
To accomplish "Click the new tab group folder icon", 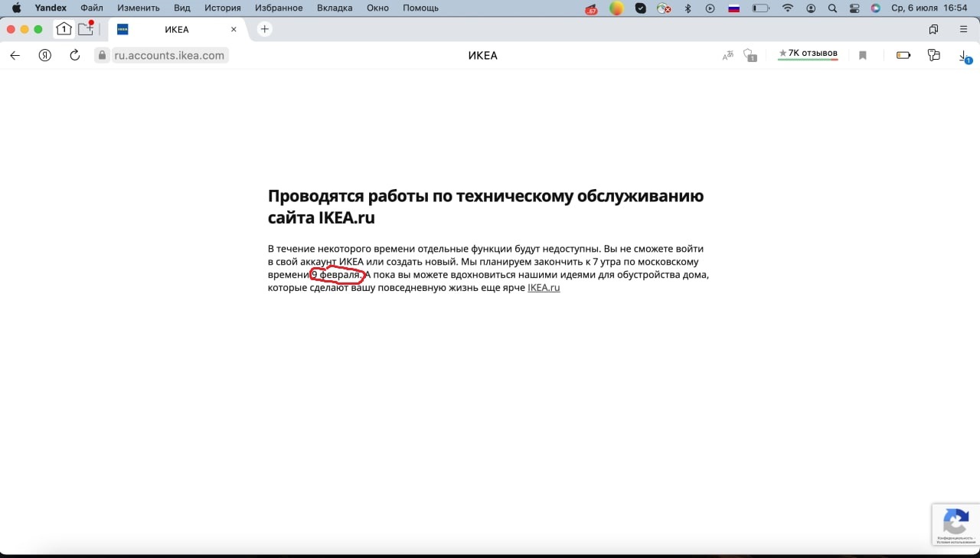I will pyautogui.click(x=87, y=29).
